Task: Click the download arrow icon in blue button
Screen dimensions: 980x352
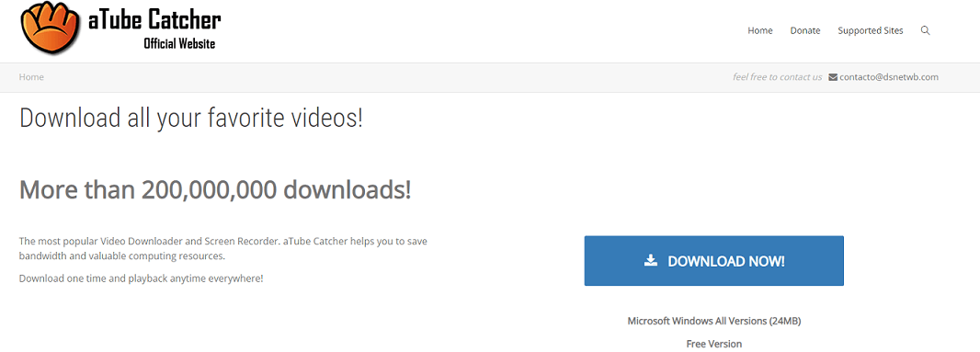Action: (x=651, y=260)
